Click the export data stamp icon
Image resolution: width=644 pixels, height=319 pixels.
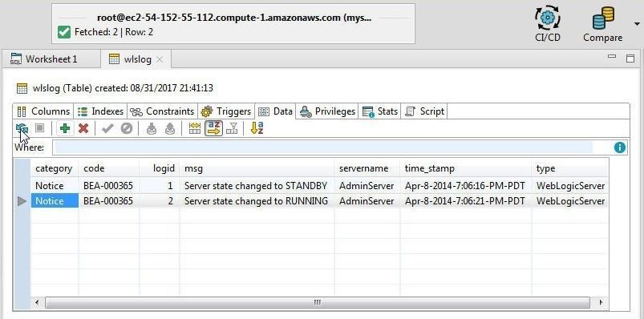point(170,128)
